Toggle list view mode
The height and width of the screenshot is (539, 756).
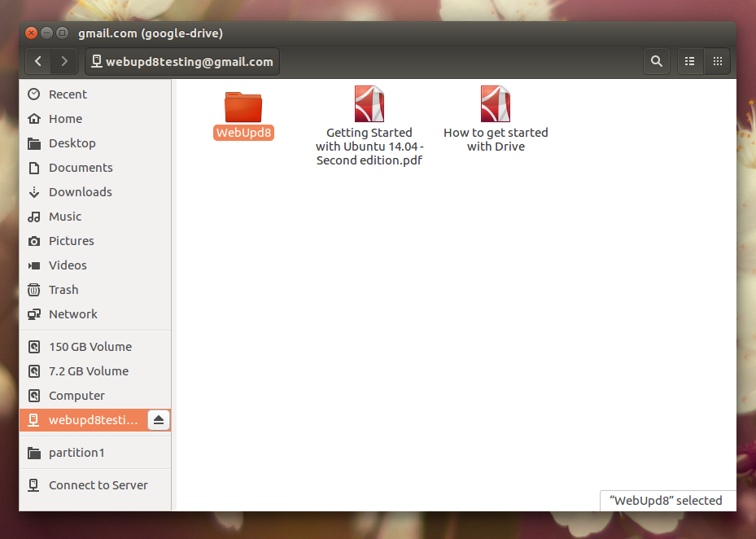coord(689,61)
